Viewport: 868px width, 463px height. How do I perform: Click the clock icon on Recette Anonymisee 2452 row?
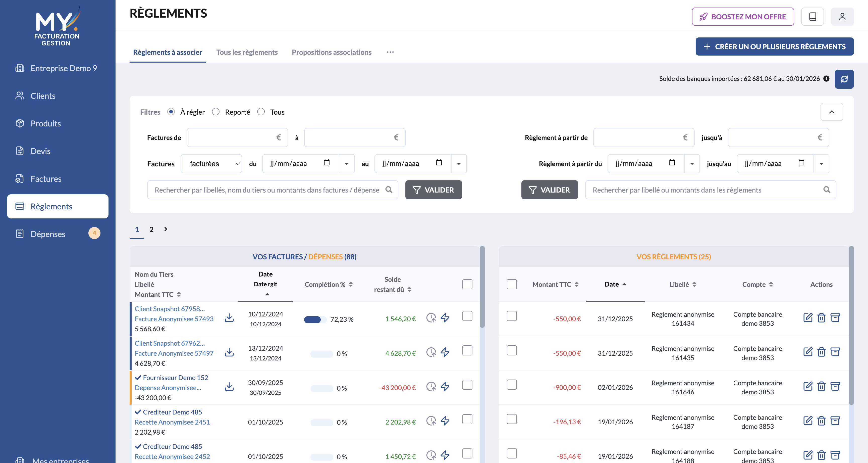click(x=431, y=455)
